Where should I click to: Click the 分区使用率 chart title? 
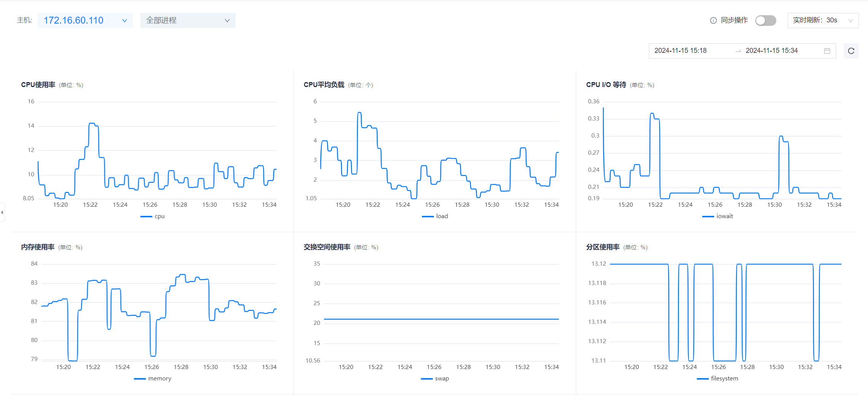603,247
